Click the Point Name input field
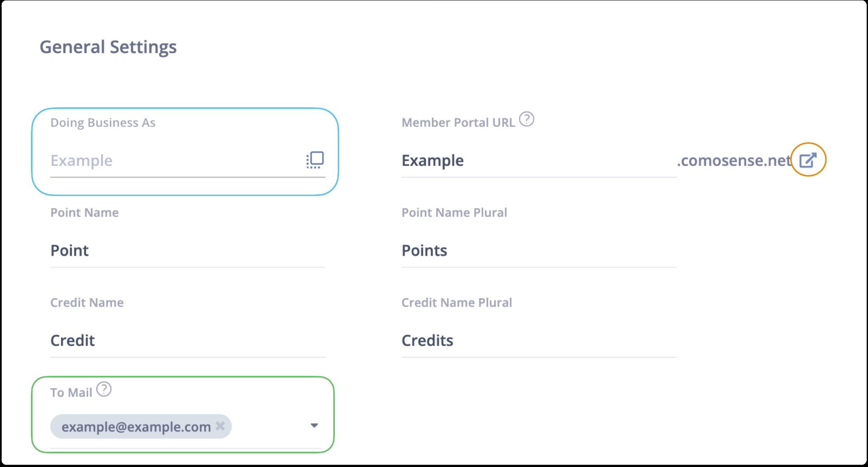The image size is (868, 467). [x=188, y=251]
